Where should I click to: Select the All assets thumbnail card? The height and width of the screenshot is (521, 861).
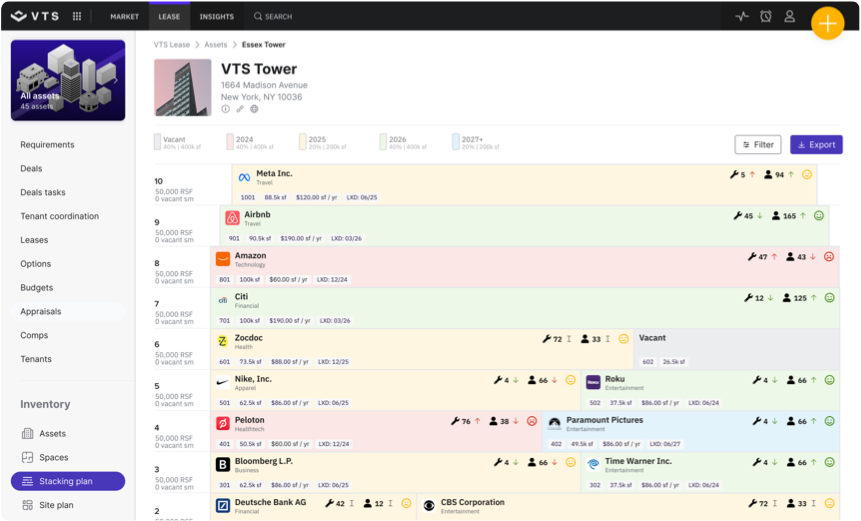tap(68, 80)
